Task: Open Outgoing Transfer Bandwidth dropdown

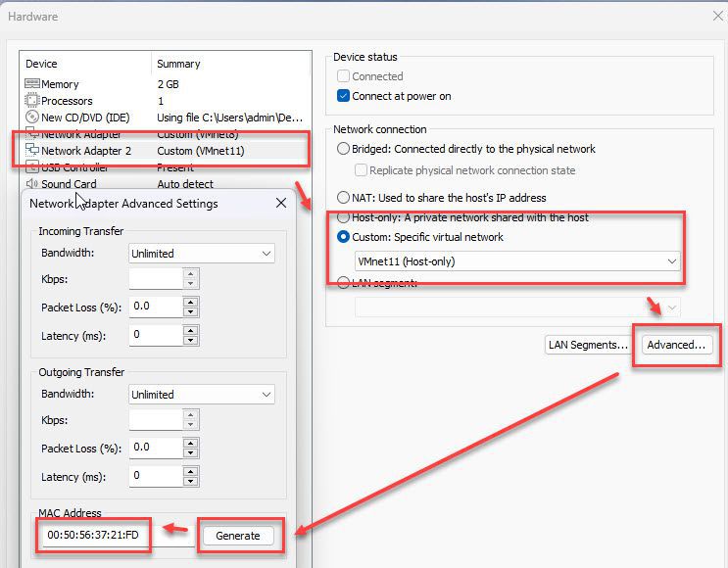Action: point(202,395)
